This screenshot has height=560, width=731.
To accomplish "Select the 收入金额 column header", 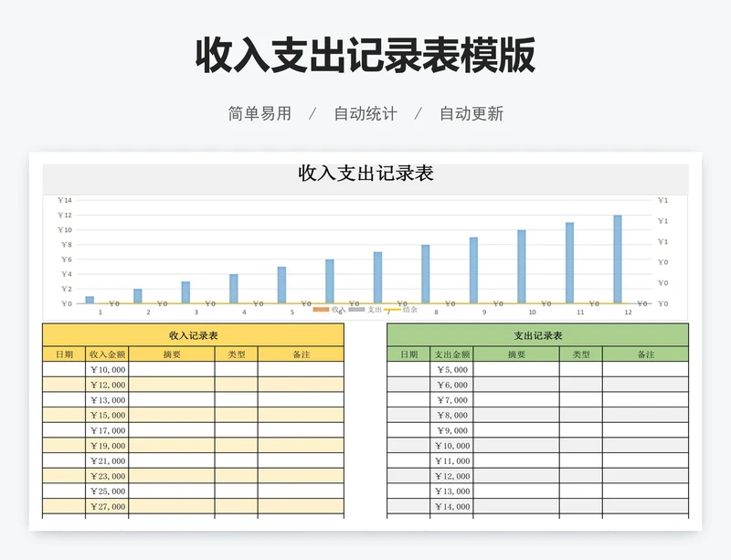I will tap(107, 354).
